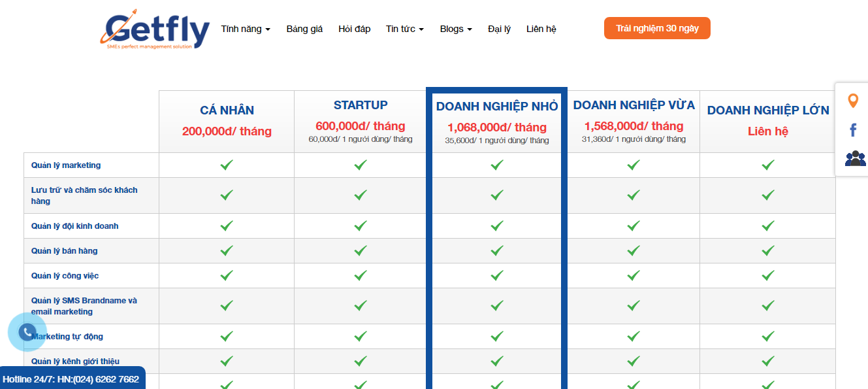Click the community group icon
The width and height of the screenshot is (868, 389).
pyautogui.click(x=855, y=158)
